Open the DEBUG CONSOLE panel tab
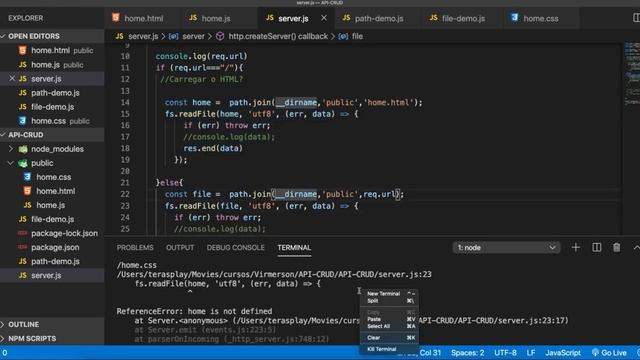Image resolution: width=640 pixels, height=360 pixels. point(236,248)
